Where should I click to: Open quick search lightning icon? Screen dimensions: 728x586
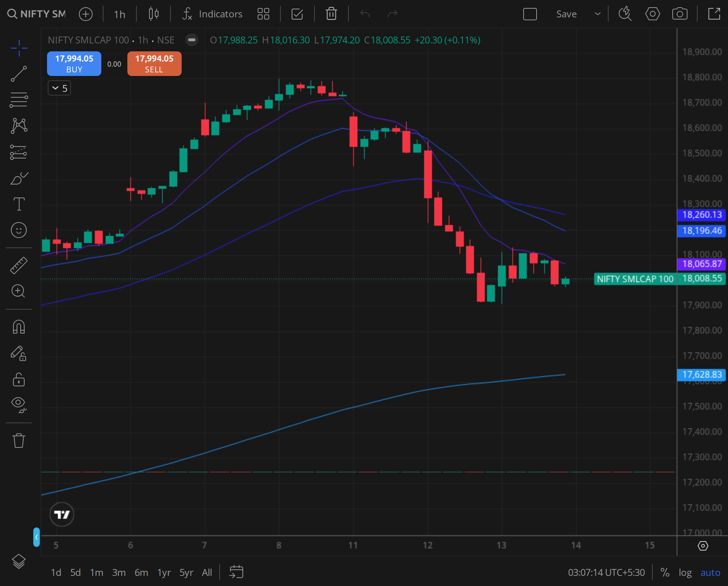pyautogui.click(x=625, y=14)
